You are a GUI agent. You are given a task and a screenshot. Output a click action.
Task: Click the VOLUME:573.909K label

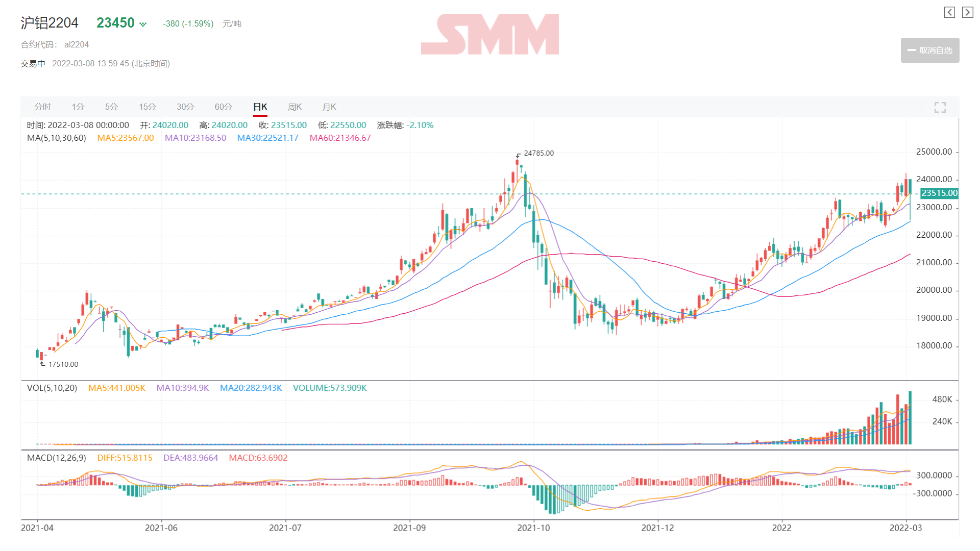tap(330, 388)
